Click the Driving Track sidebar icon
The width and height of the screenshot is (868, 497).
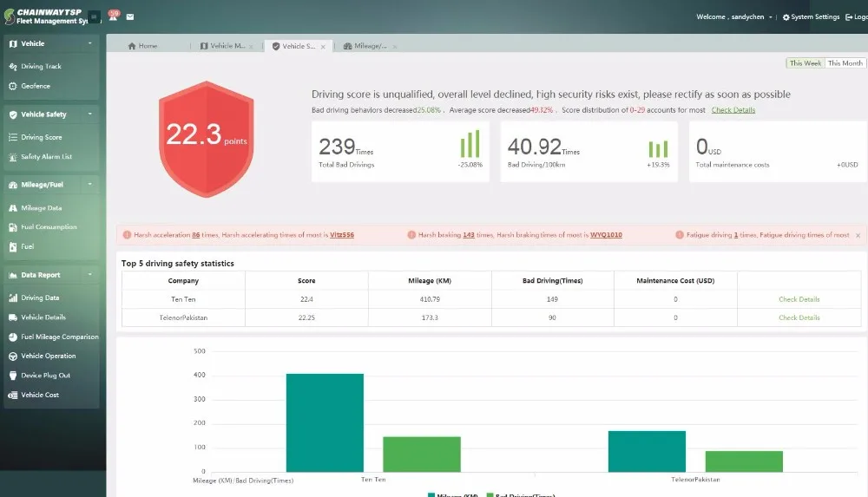click(x=13, y=67)
